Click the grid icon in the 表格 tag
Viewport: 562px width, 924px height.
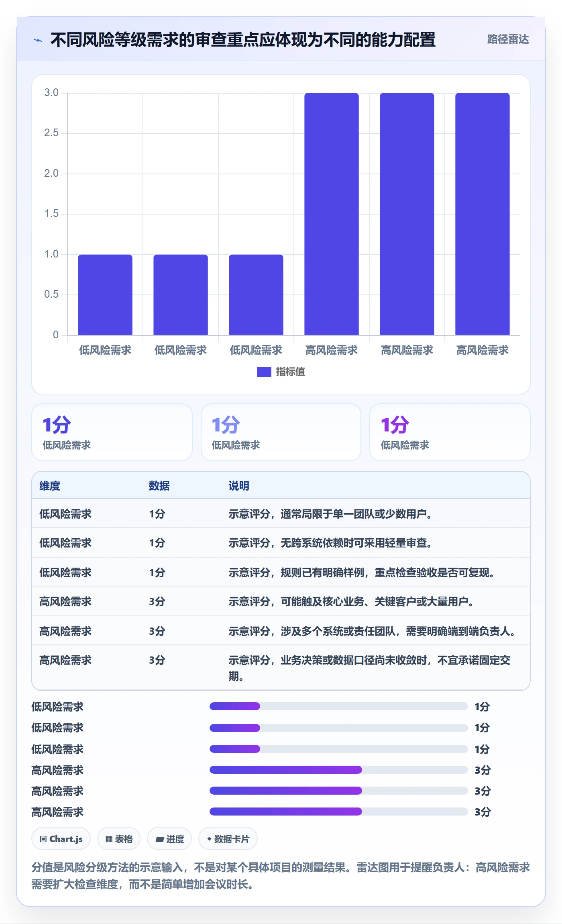[x=109, y=839]
